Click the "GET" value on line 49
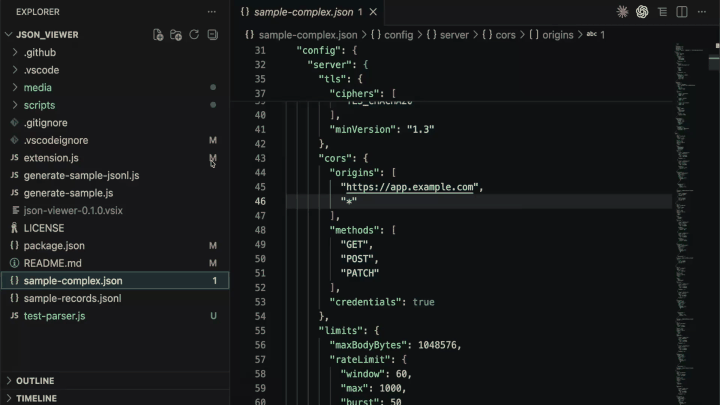The width and height of the screenshot is (720, 405). [354, 245]
